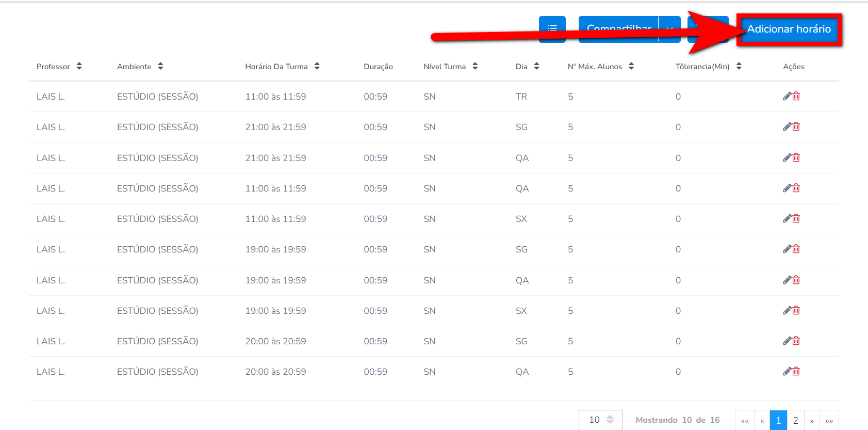This screenshot has width=868, height=430.
Task: Sort table by Horário Da Turma column
Action: (x=317, y=66)
